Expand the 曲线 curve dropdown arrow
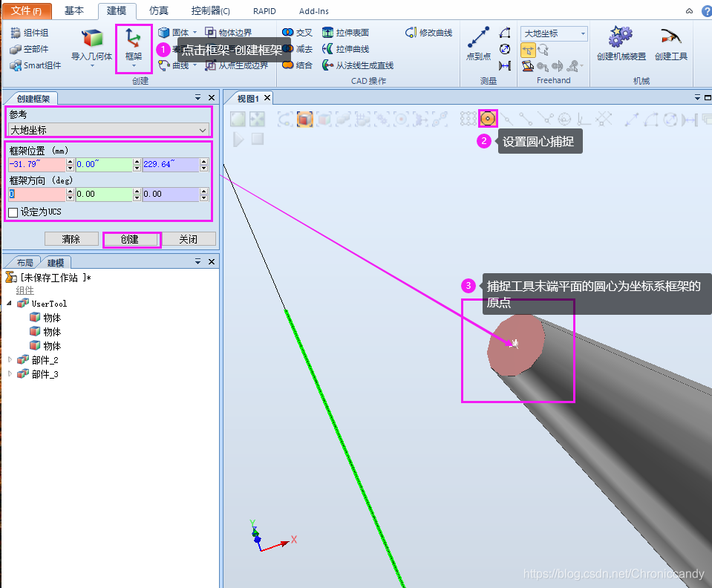This screenshot has width=712, height=588. tap(195, 65)
